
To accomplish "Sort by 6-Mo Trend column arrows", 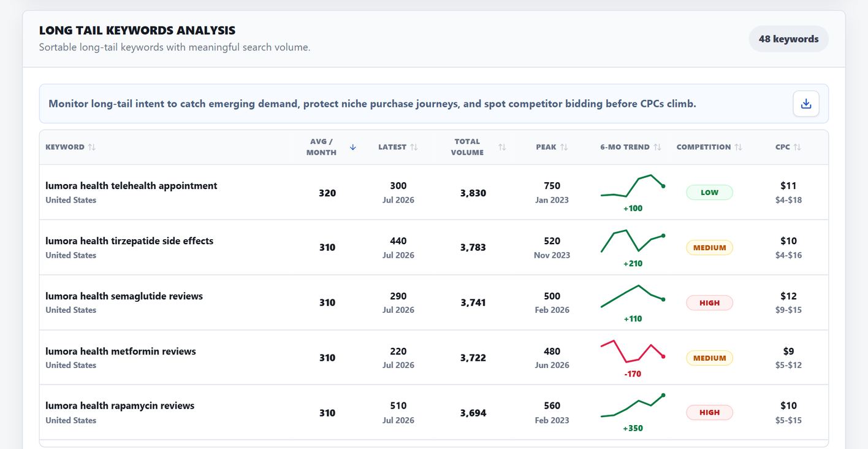I will (x=657, y=147).
